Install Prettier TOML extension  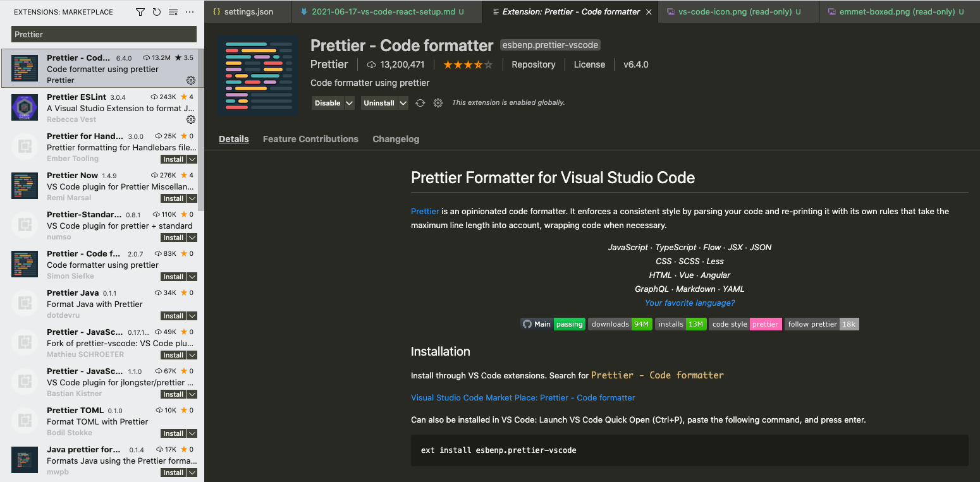tap(174, 433)
